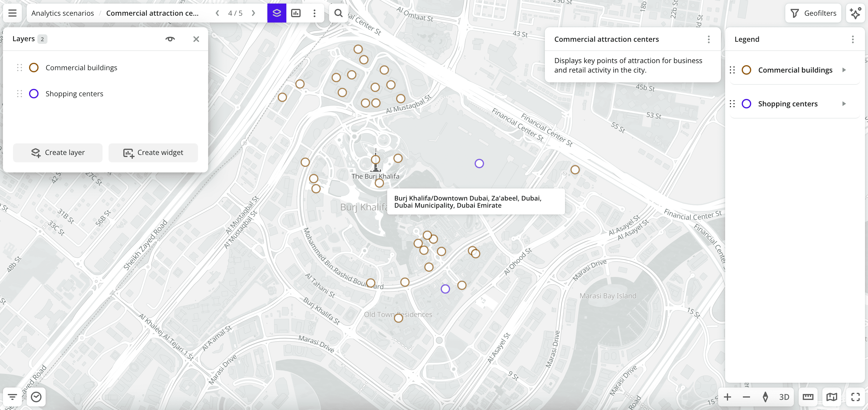Open the AI assistant sparkle icon
Viewport: 868px width, 410px height.
tap(856, 13)
